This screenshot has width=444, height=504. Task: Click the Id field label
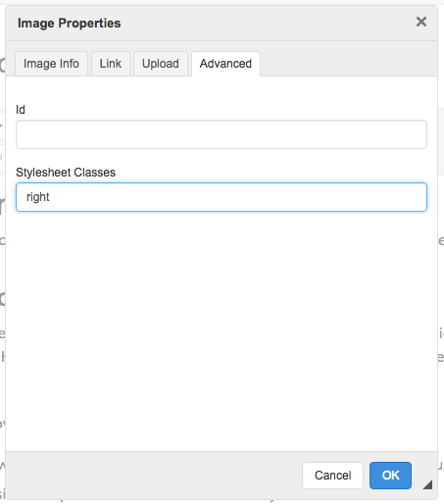point(21,110)
